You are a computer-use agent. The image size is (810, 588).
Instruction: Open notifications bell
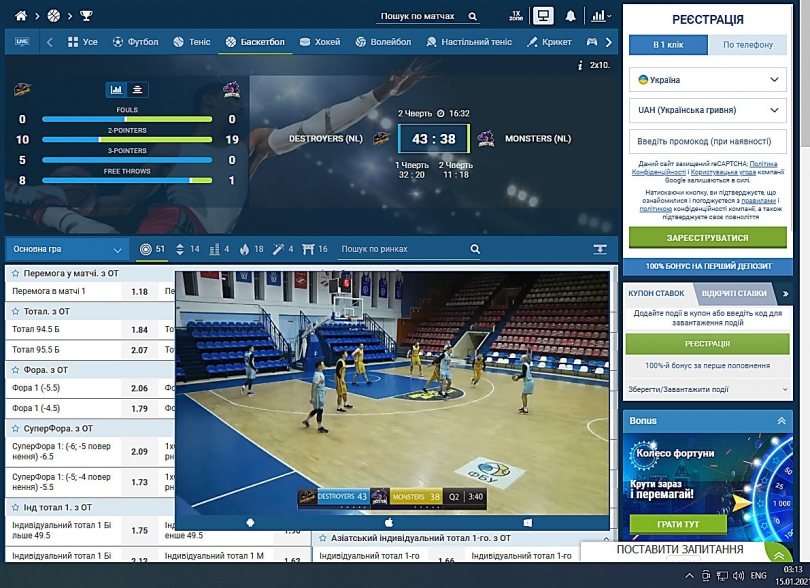[x=570, y=16]
